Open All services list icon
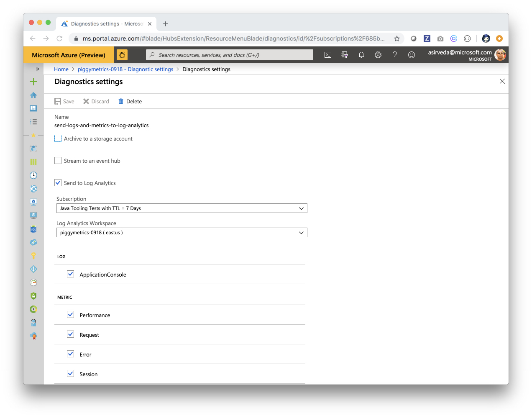The height and width of the screenshot is (418, 532). pos(33,122)
